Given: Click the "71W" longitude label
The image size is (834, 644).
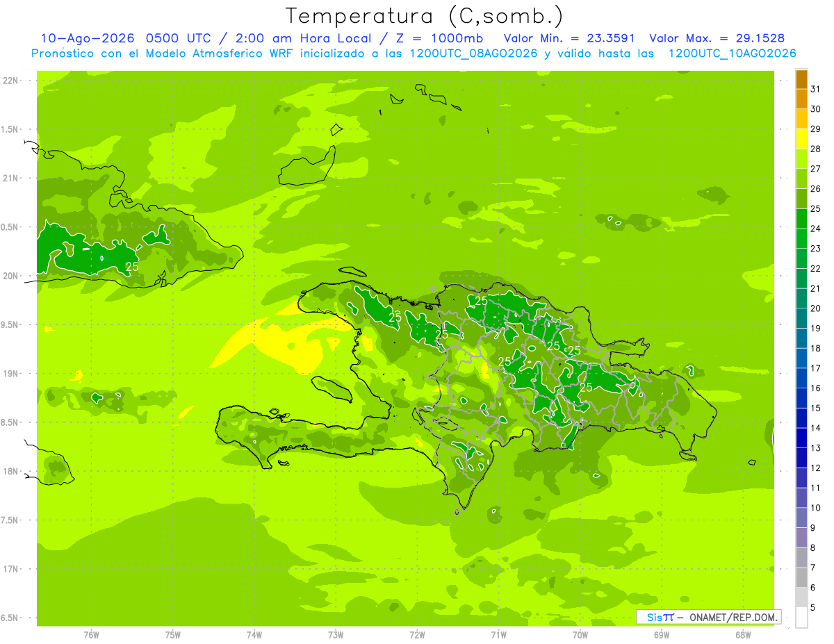Looking at the screenshot, I should pos(498,635).
